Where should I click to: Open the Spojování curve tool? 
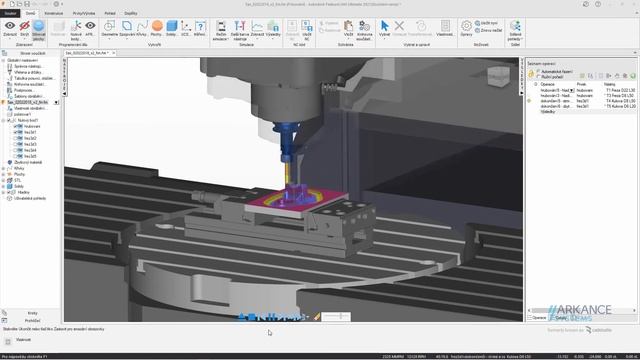point(127,26)
